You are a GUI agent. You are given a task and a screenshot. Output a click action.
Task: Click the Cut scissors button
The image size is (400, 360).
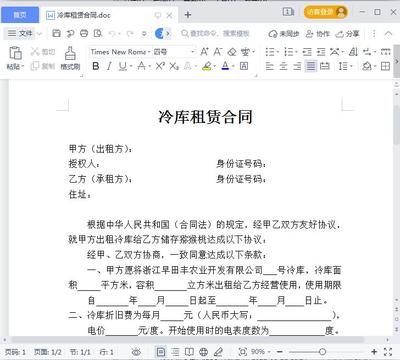pos(43,52)
